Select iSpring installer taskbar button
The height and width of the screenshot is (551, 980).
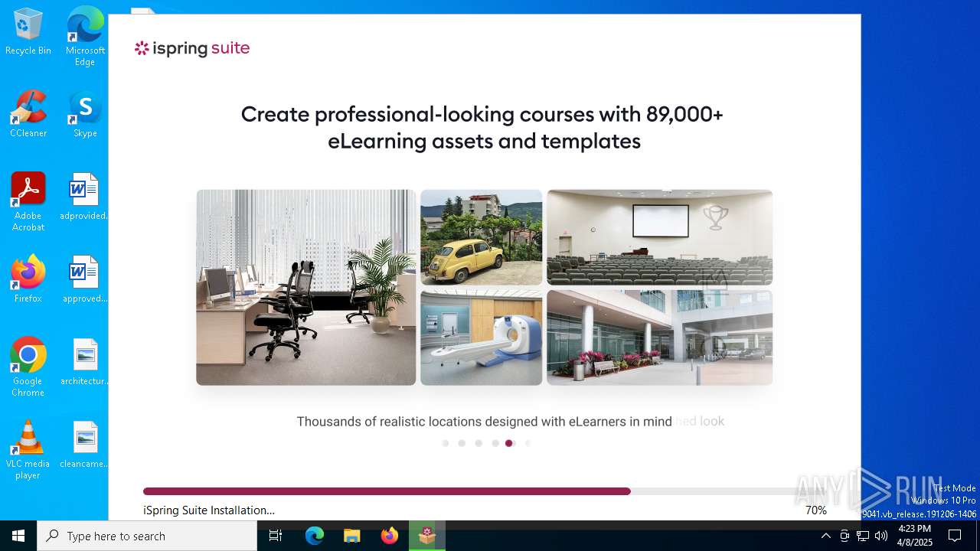click(427, 536)
